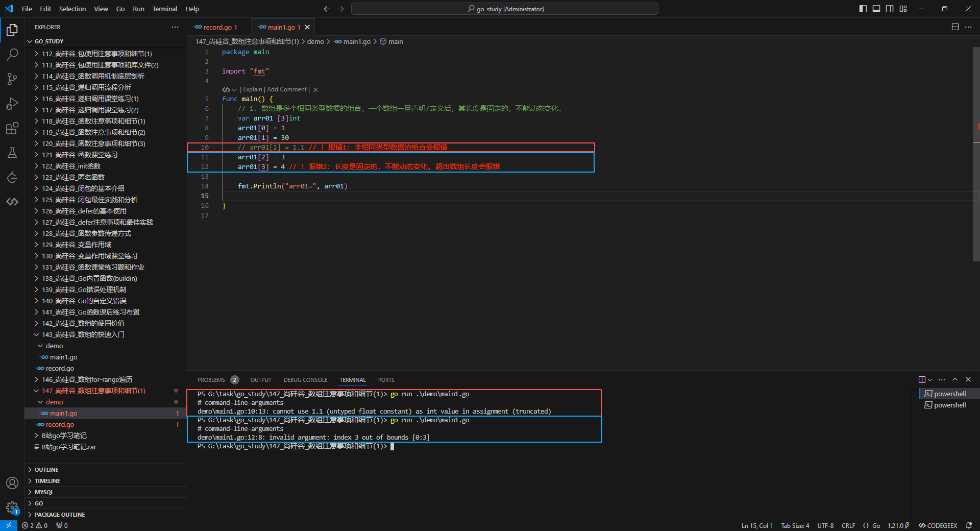Expand the TIMELINE section
The image size is (980, 531).
click(106, 481)
